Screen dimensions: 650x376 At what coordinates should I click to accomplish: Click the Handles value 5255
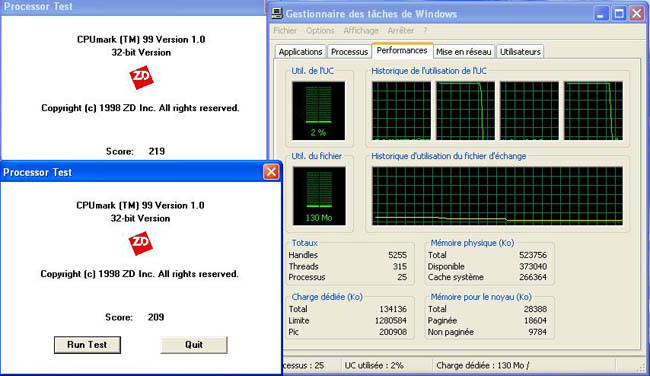click(398, 255)
